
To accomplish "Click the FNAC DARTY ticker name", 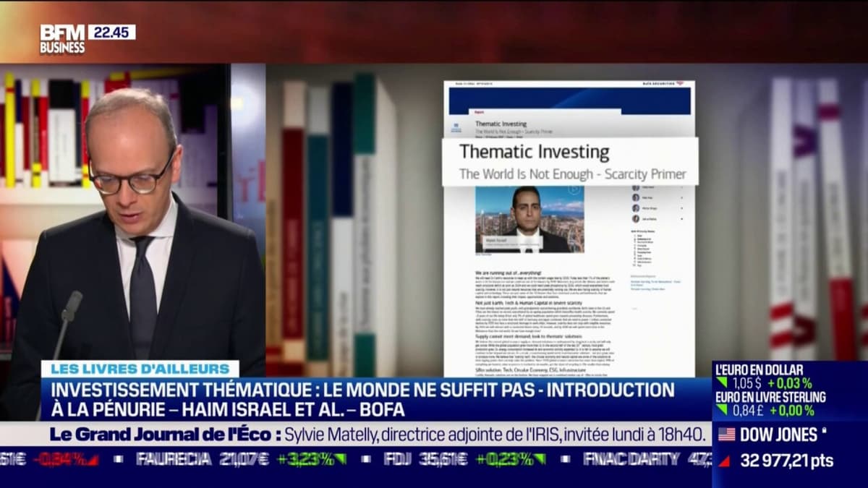I will (631, 458).
